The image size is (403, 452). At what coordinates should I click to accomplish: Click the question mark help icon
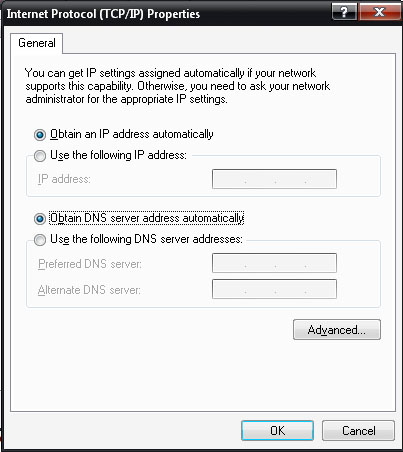coord(344,12)
